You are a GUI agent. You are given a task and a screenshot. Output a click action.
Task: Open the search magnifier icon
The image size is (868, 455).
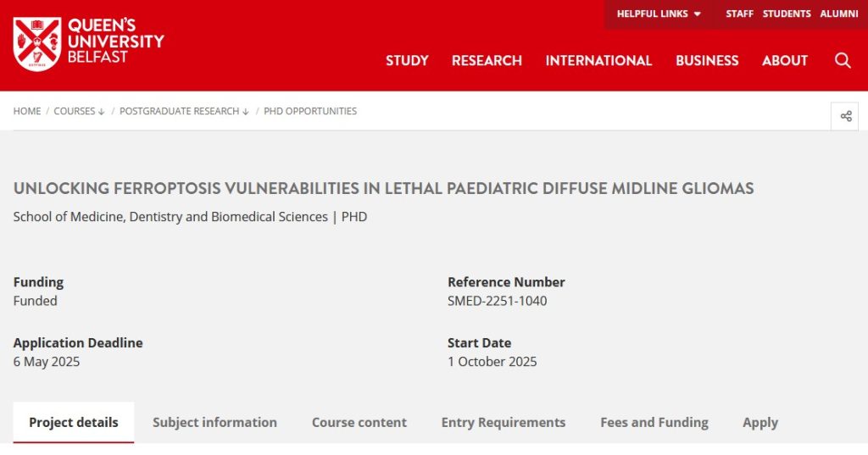click(843, 60)
